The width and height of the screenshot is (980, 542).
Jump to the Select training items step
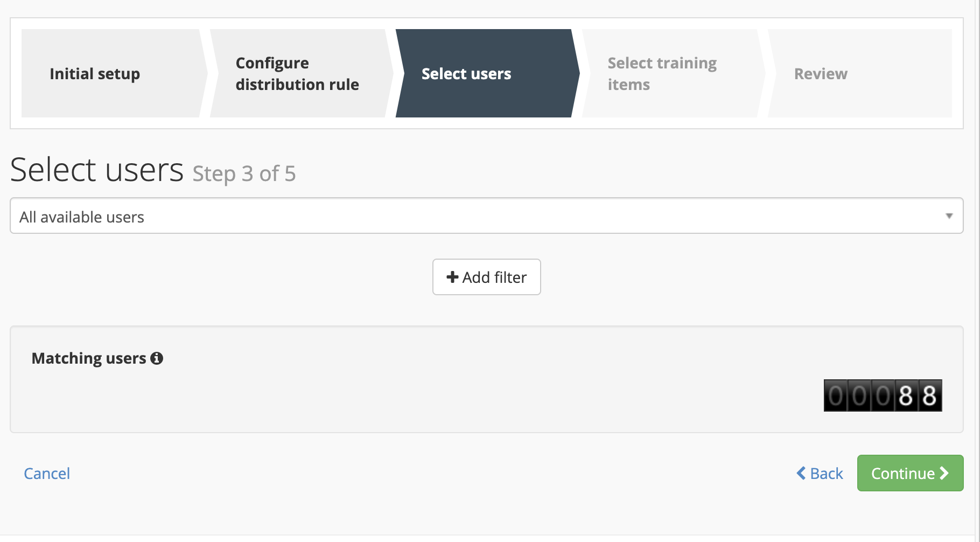pos(662,74)
